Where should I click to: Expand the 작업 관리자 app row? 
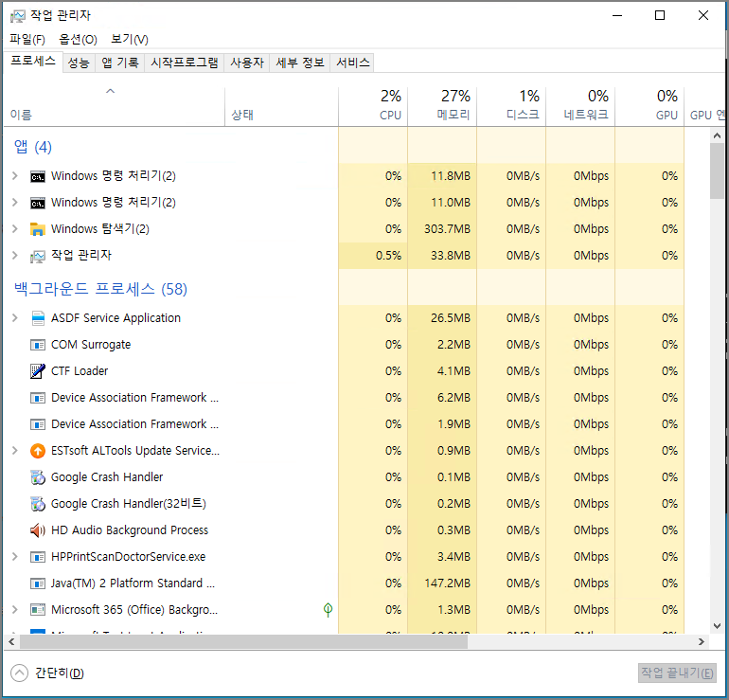15,256
